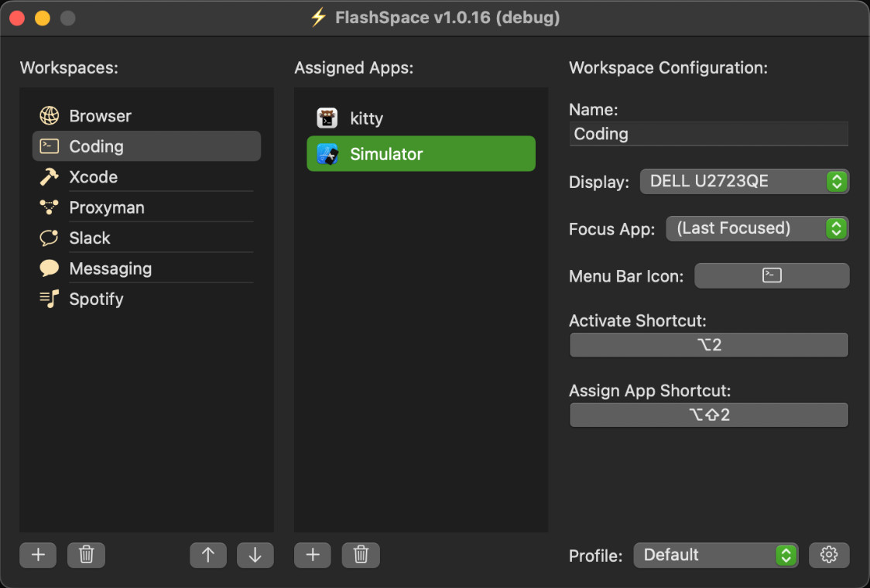Open the Display dropdown showing DELL U2723QE
The width and height of the screenshot is (870, 588).
click(x=744, y=181)
